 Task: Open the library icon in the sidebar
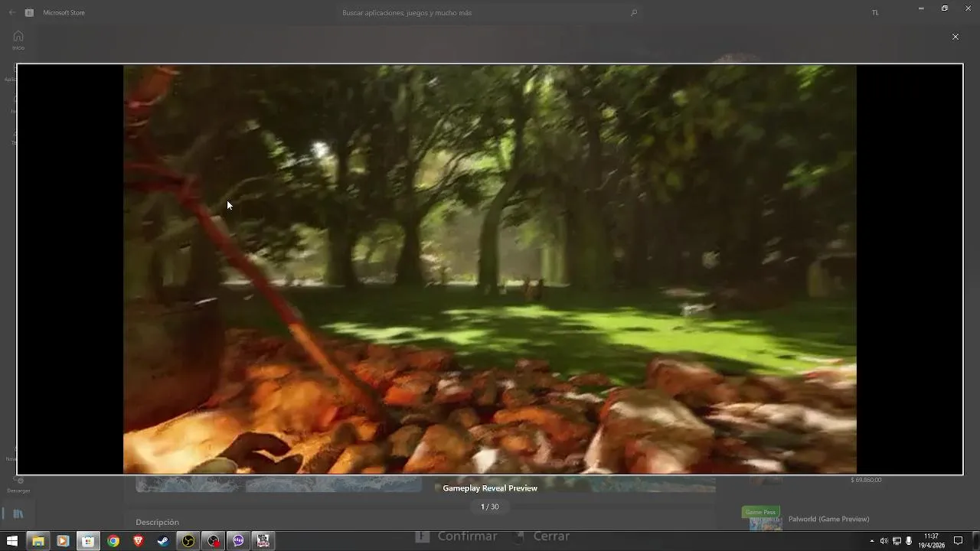tap(18, 514)
